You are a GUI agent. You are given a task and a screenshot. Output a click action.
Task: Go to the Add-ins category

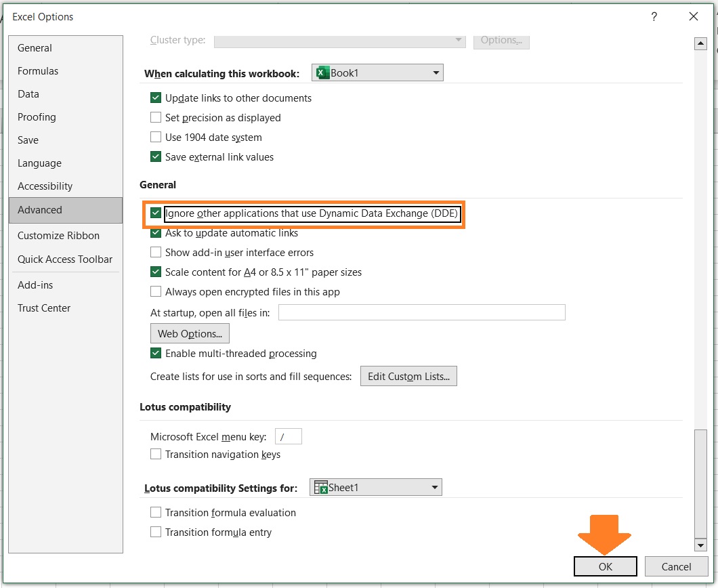pos(66,285)
